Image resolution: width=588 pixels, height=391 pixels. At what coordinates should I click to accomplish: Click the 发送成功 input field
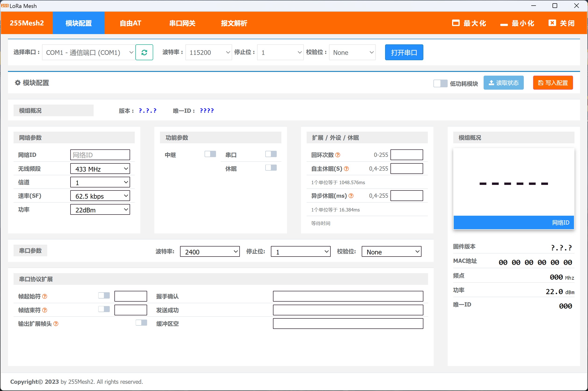348,310
